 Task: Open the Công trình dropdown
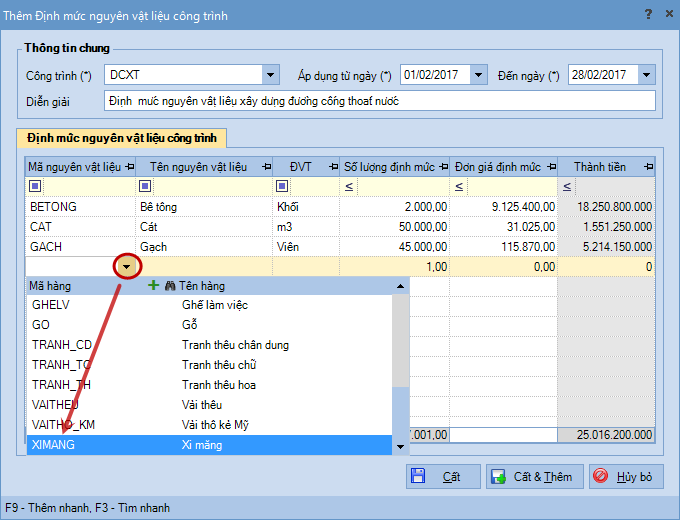(270, 75)
